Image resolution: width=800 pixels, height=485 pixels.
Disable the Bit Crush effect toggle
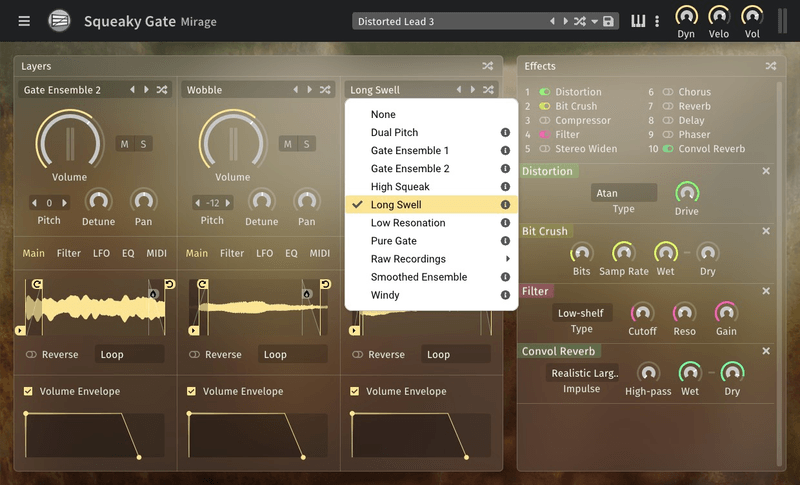(545, 106)
